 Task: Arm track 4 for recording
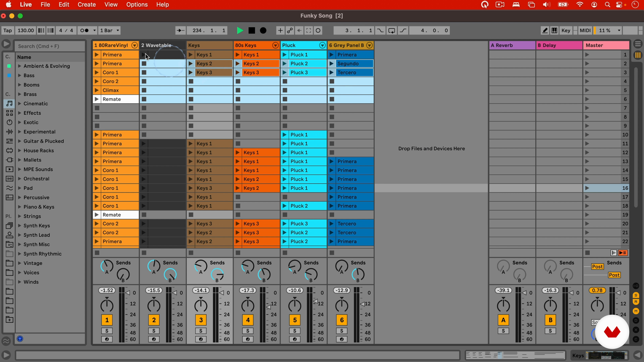[x=248, y=340]
